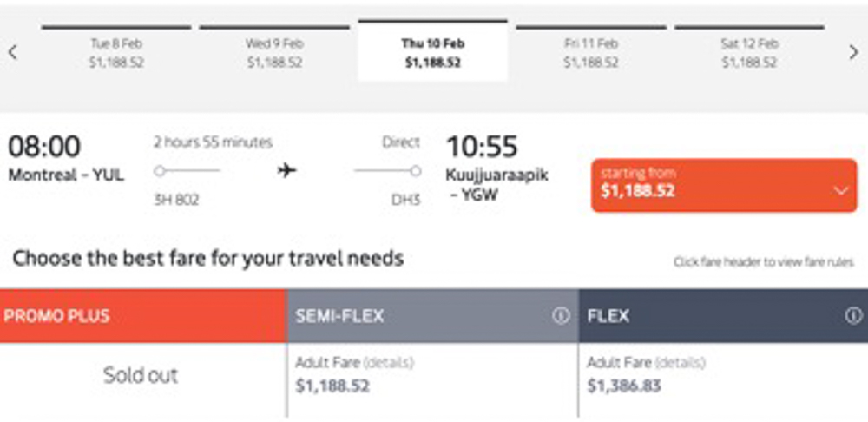Select the Fri 11 Feb date tab
Image resolution: width=868 pixels, height=422 pixels.
(590, 53)
